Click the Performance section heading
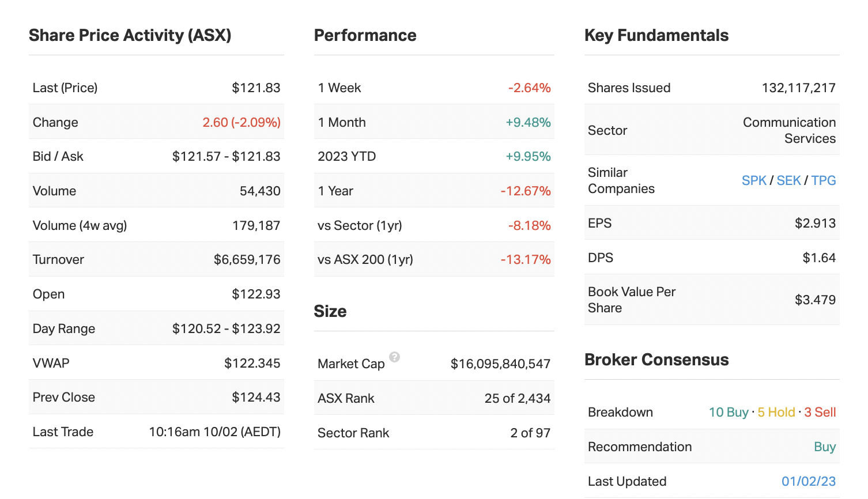Screen dimensions: 868x499 365,35
